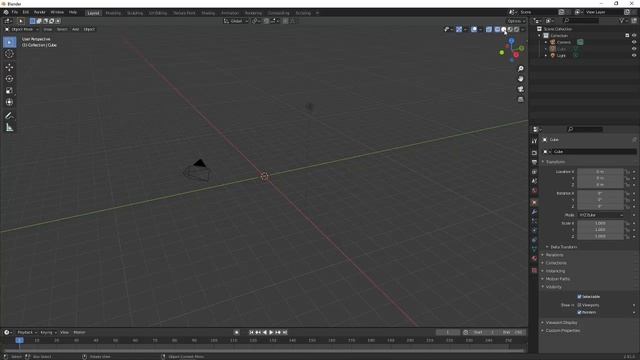
Task: Open the Object Mode dropdown
Action: click(22, 29)
